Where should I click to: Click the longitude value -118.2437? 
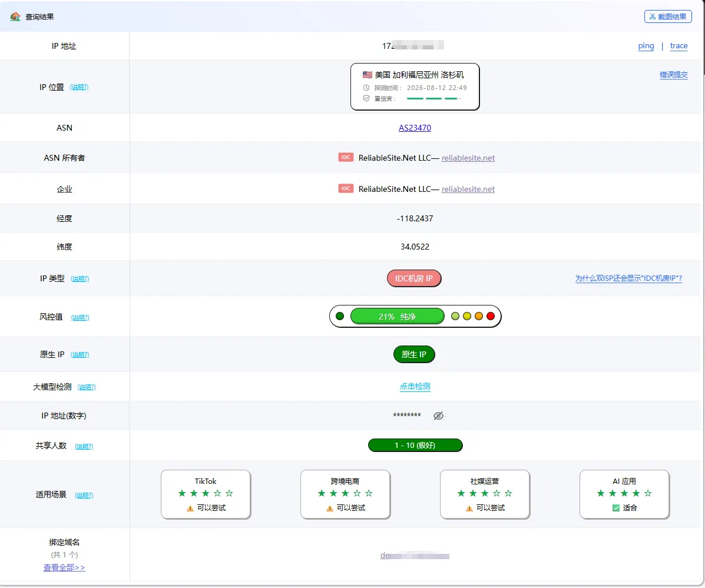(x=415, y=218)
